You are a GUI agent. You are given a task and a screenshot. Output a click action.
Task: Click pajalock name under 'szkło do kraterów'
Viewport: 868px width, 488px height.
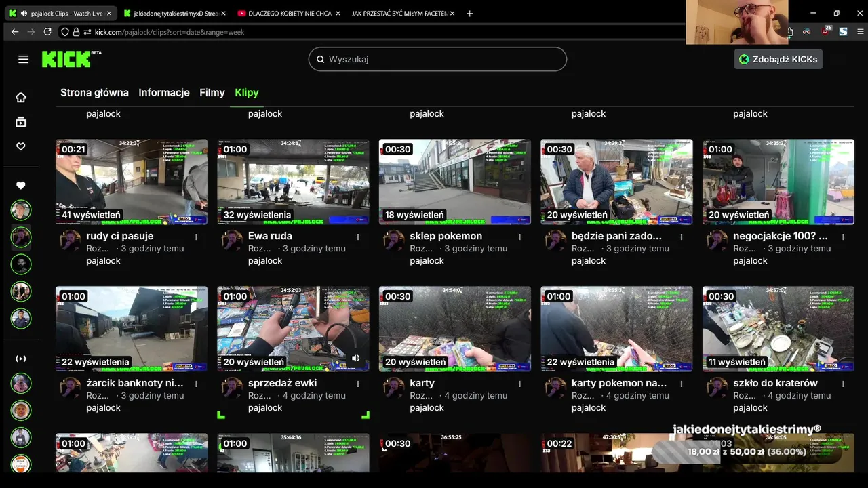tap(750, 408)
